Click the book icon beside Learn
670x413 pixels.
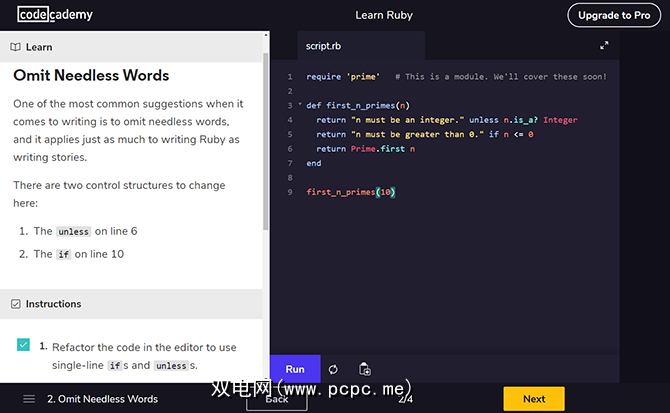coord(15,47)
